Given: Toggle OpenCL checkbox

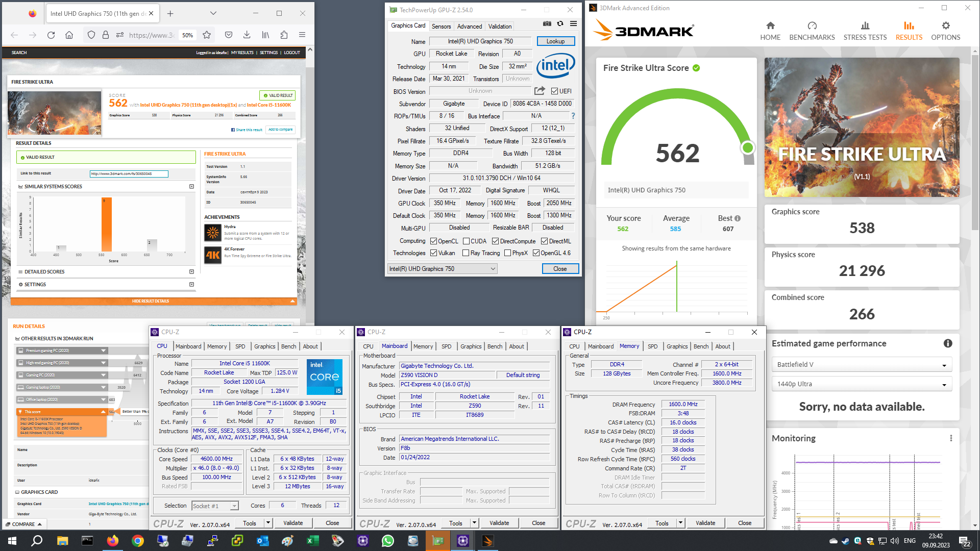Looking at the screenshot, I should (x=433, y=241).
